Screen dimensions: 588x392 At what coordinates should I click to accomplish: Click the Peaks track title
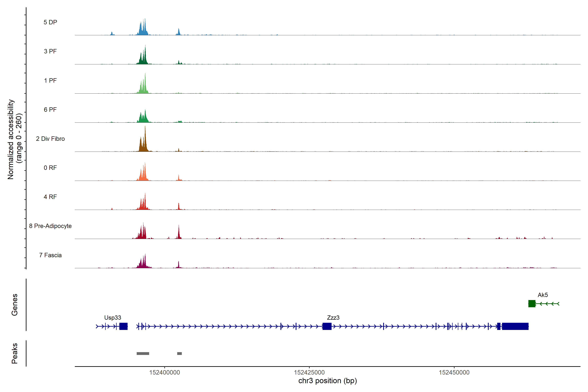pos(15,353)
